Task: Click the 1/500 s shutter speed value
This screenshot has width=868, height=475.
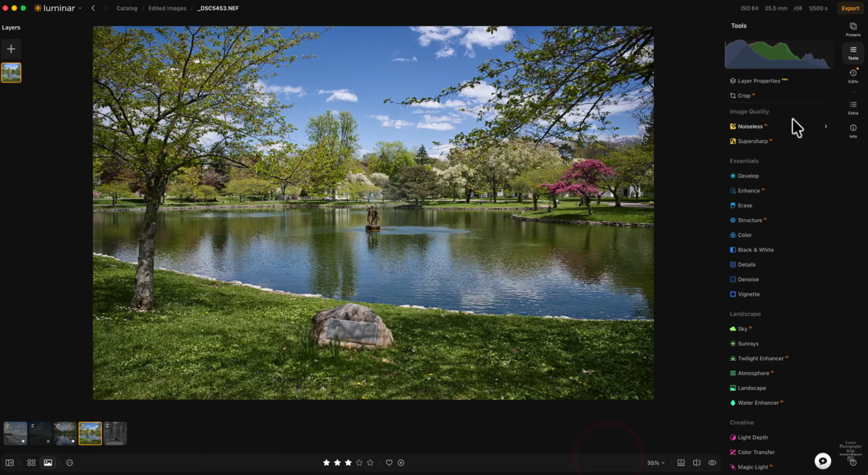Action: click(x=819, y=8)
